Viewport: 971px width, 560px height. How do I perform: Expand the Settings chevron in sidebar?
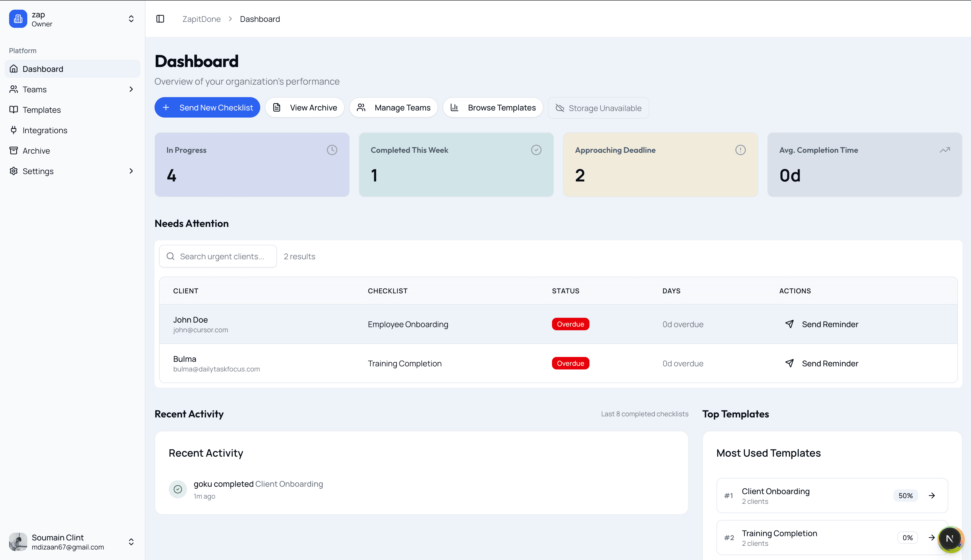(x=131, y=171)
